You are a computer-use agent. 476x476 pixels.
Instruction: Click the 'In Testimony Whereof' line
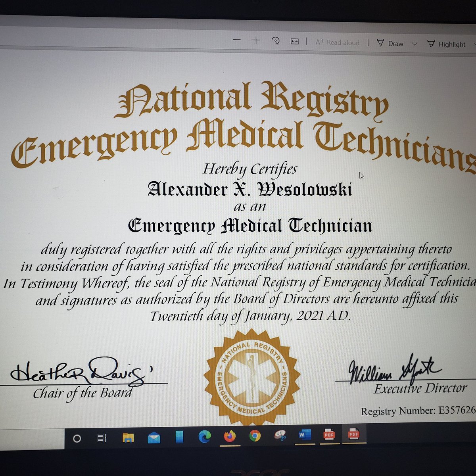tap(240, 283)
